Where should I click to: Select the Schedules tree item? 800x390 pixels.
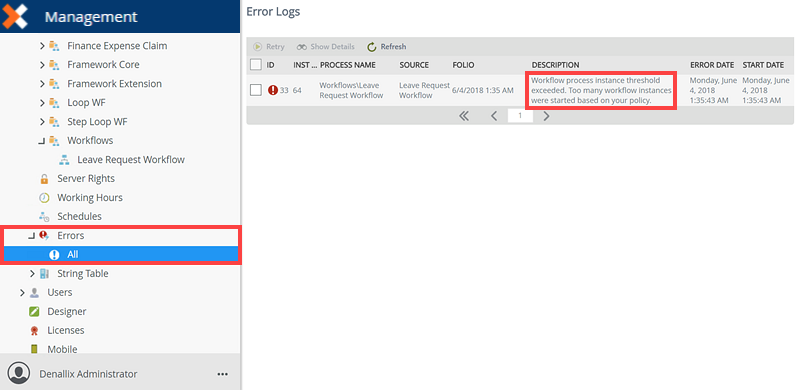pos(80,216)
